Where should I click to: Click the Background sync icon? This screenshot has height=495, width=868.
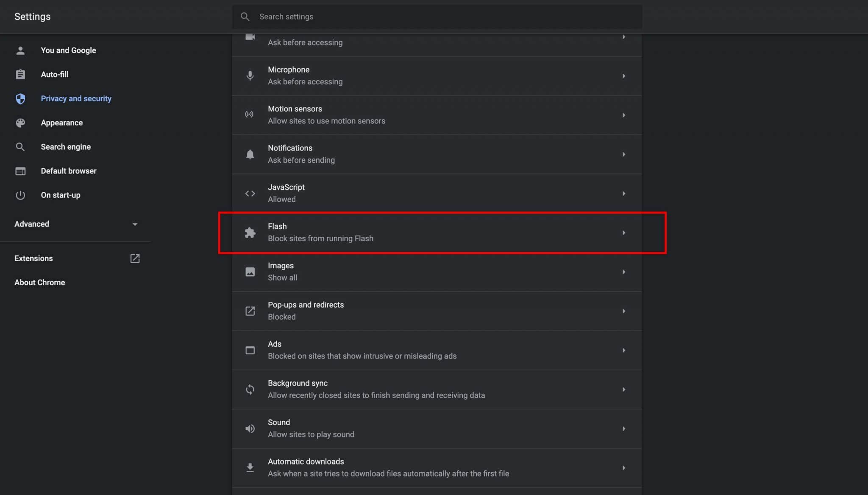[x=250, y=389]
